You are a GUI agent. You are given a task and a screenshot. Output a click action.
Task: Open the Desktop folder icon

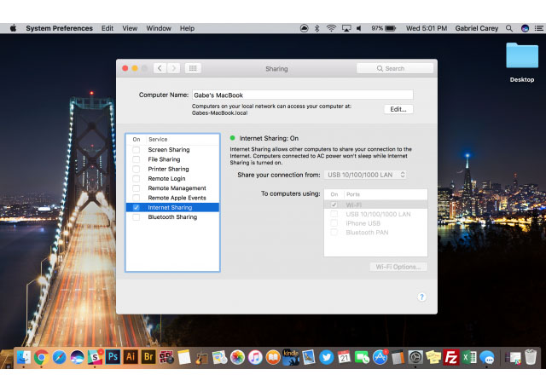521,59
